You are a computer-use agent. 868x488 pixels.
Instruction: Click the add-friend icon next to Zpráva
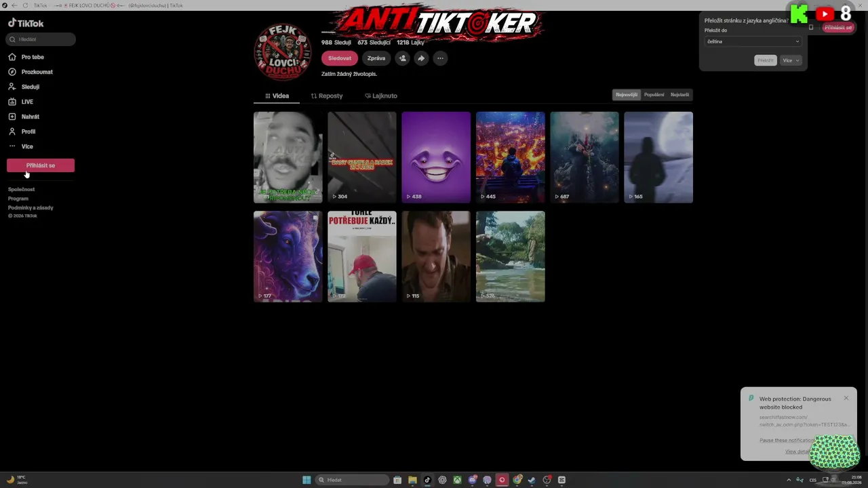402,58
